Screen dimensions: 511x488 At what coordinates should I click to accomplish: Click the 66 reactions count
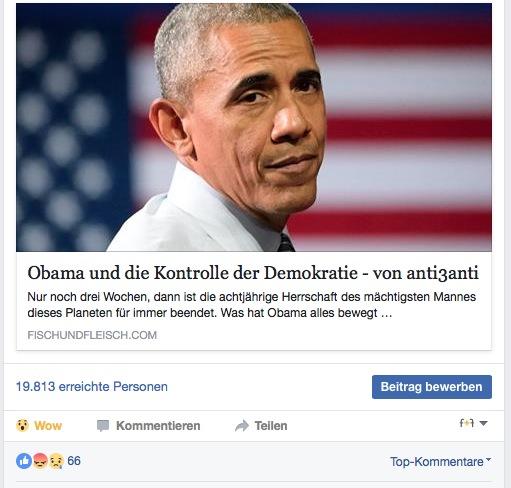pos(74,461)
